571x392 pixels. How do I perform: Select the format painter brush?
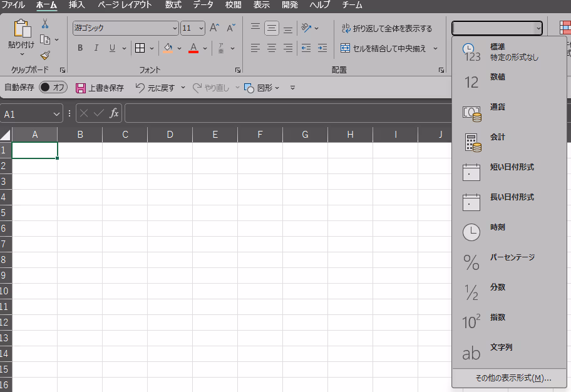pos(45,55)
